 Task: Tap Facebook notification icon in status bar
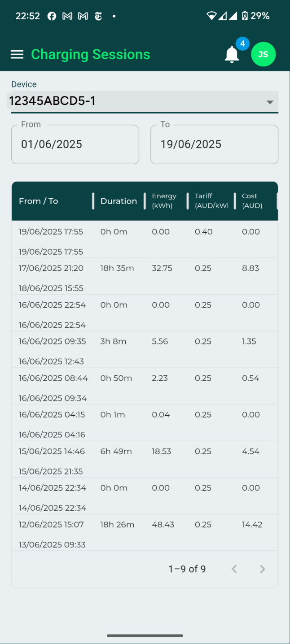coord(52,16)
